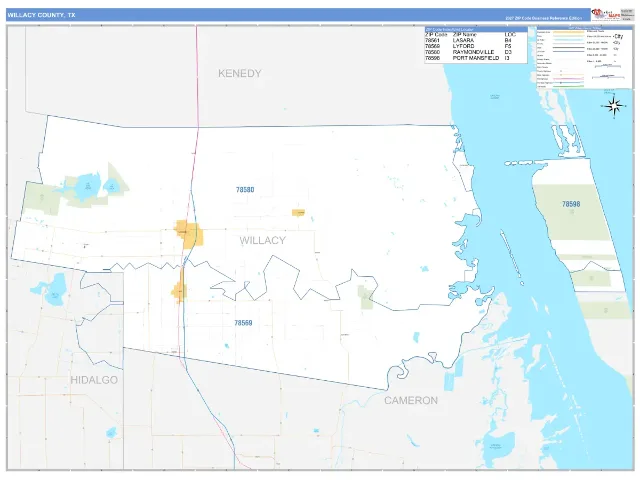This screenshot has height=480, width=640.
Task: Click the WILLACY county label
Action: pos(262,240)
